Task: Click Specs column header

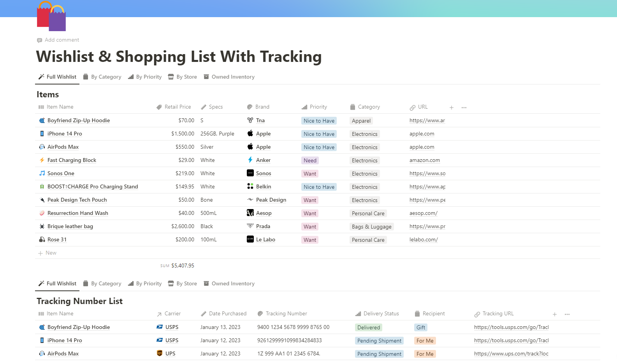Action: pos(212,107)
